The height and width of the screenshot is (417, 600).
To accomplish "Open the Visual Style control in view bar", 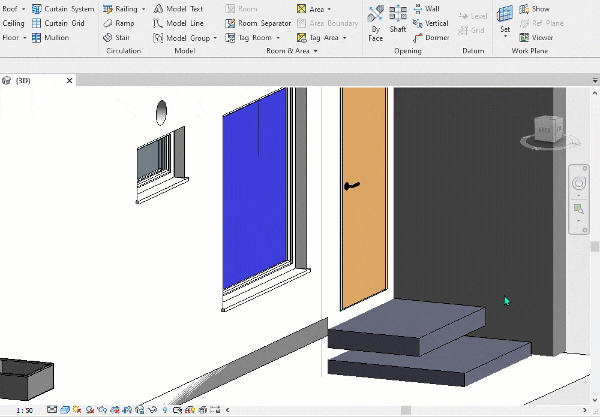I will pos(65,410).
